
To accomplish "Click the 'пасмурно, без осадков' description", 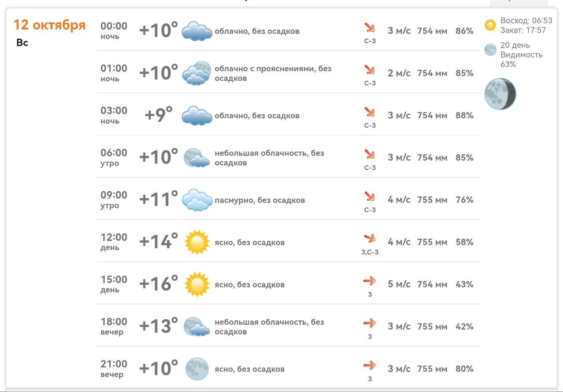I will [260, 200].
